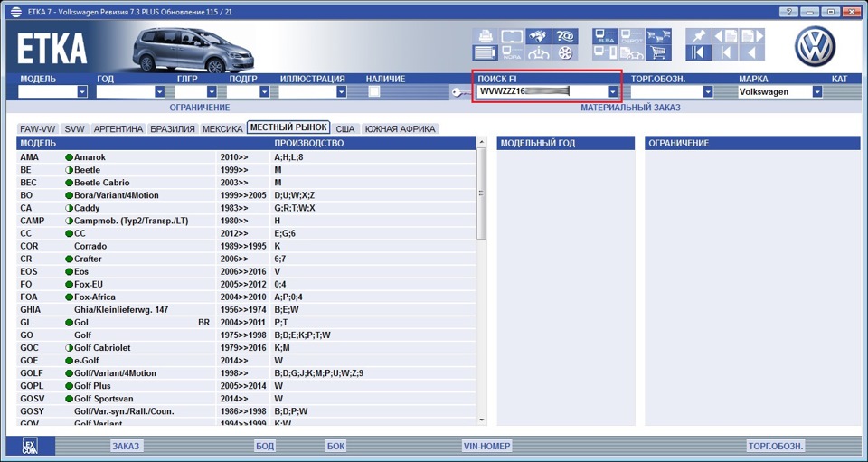The image size is (868, 462).
Task: Select the Corrado model row
Action: 246,246
